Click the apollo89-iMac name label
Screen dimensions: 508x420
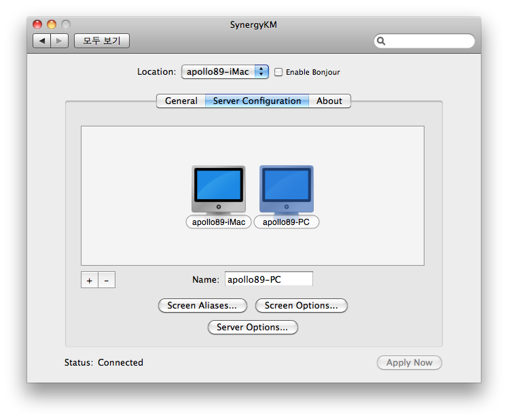click(218, 222)
